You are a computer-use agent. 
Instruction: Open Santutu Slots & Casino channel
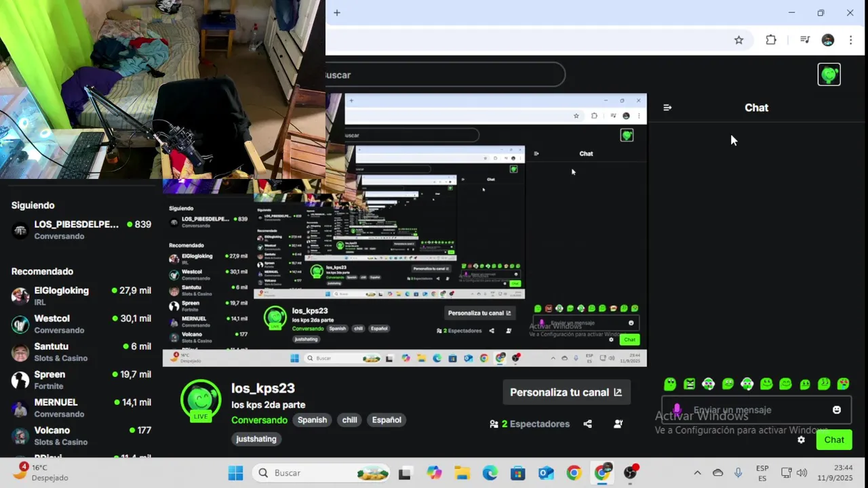[x=81, y=352]
